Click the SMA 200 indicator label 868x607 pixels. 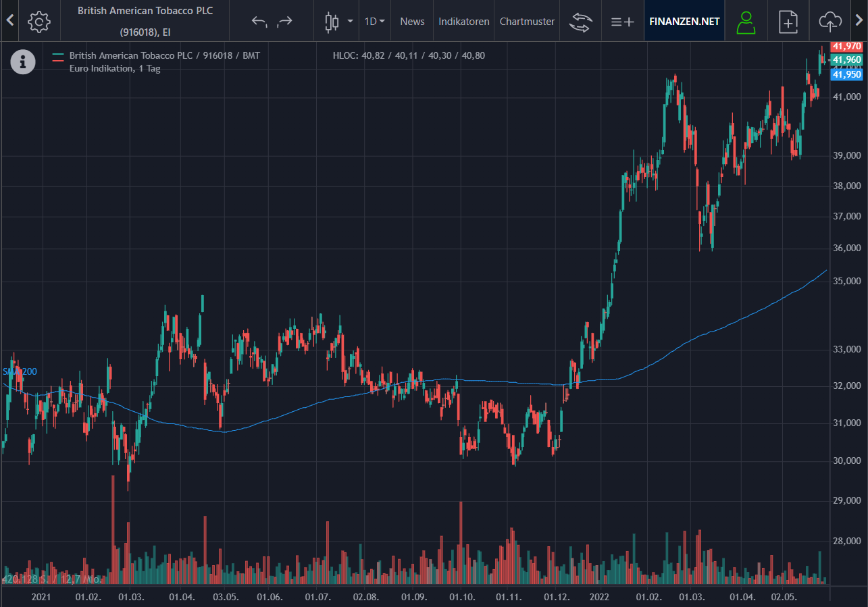[20, 371]
